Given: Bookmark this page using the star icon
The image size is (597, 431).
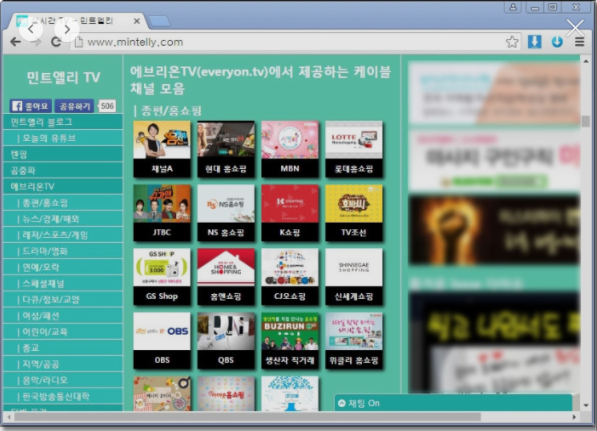Looking at the screenshot, I should (x=512, y=42).
